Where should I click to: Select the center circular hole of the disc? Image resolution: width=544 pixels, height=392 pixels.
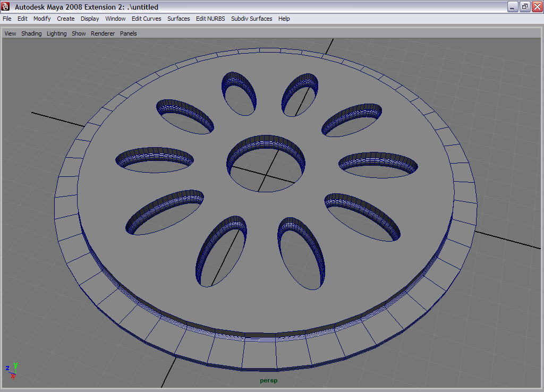click(x=266, y=164)
